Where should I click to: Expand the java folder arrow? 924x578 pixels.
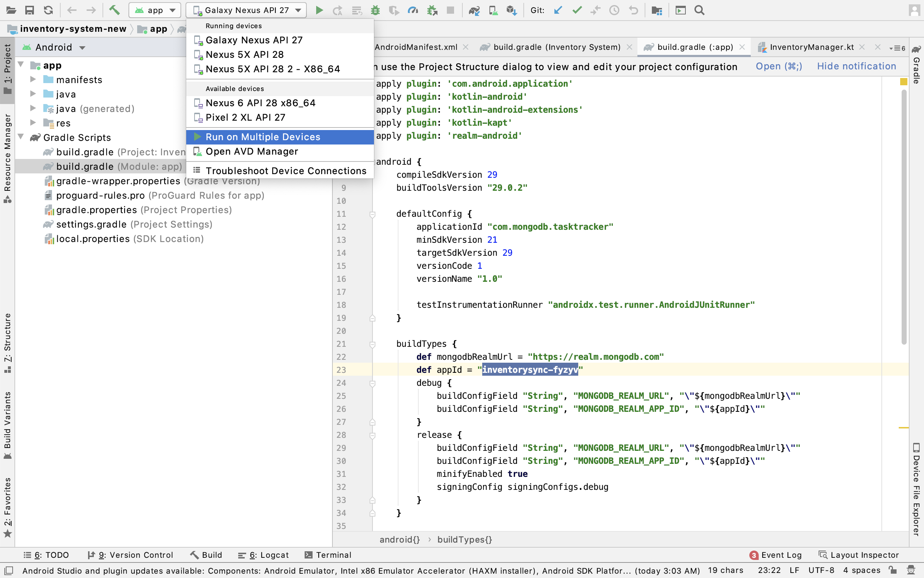point(33,94)
